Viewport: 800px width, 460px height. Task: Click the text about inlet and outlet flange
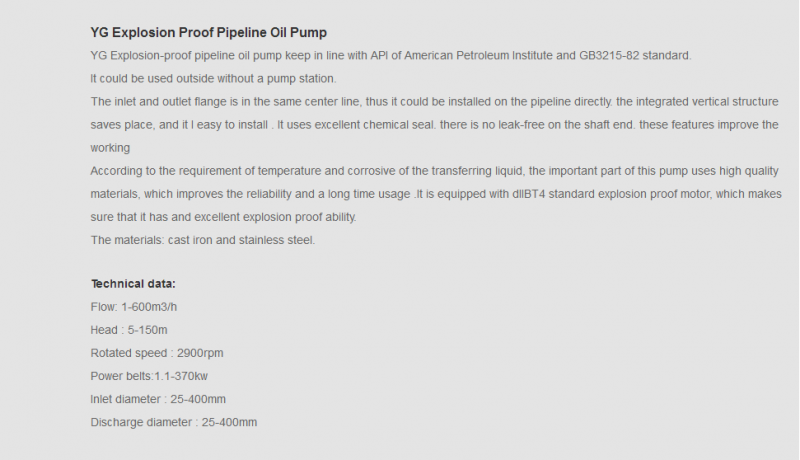(x=435, y=102)
